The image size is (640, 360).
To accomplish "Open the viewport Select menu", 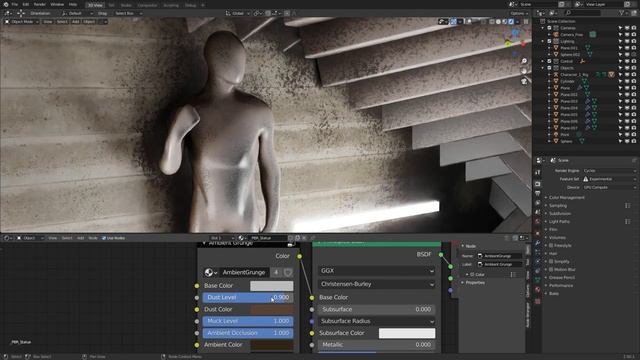I will [x=62, y=22].
